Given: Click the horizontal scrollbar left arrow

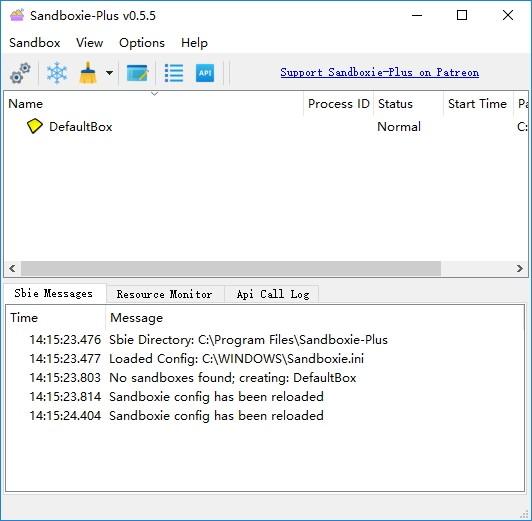Looking at the screenshot, I should tap(12, 269).
